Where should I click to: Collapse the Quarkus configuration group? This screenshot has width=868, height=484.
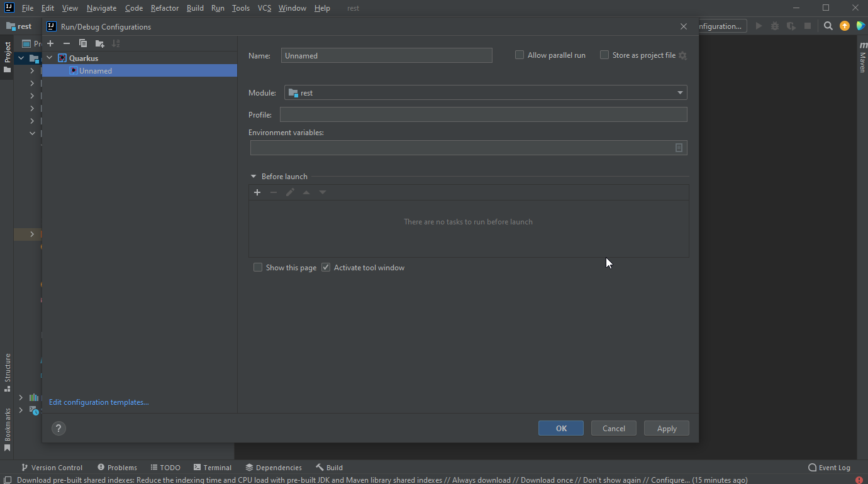pos(49,57)
